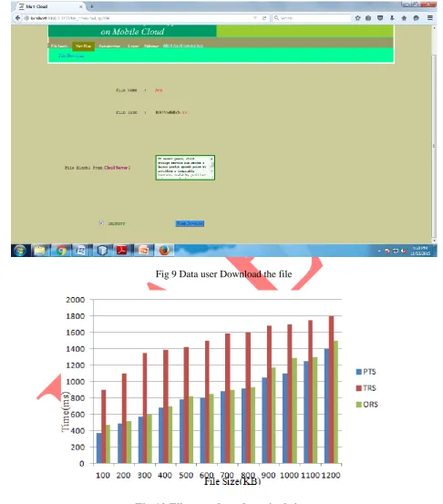443x504 pixels.
Task: Show hidden system tray icons arrow
Action: pos(379,251)
